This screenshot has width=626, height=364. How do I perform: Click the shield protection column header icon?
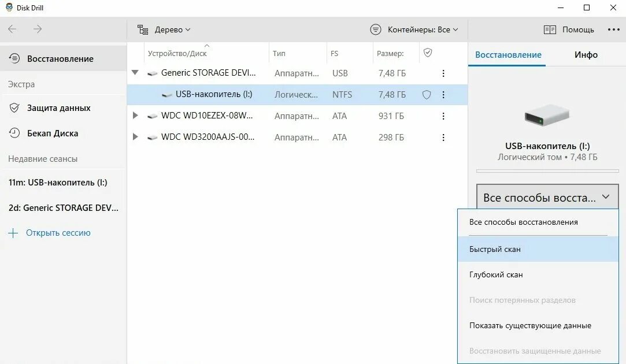pyautogui.click(x=428, y=53)
